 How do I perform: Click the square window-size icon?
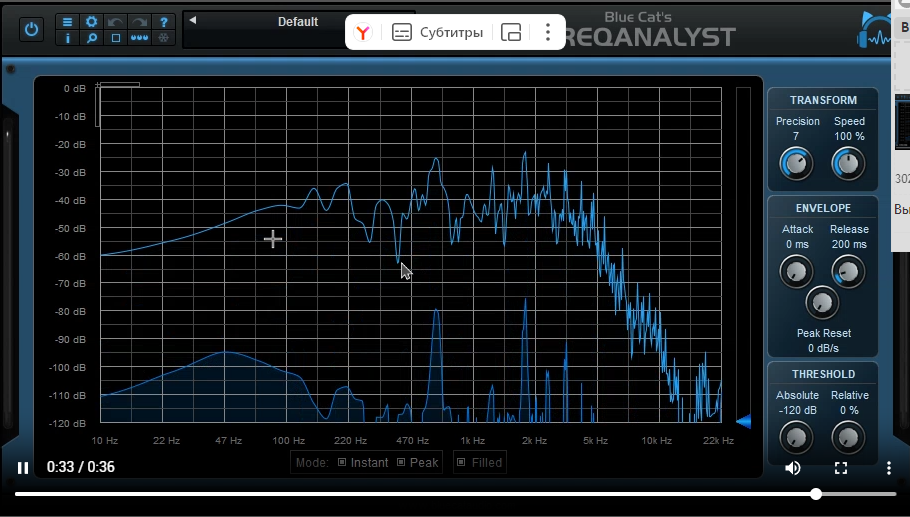(115, 38)
